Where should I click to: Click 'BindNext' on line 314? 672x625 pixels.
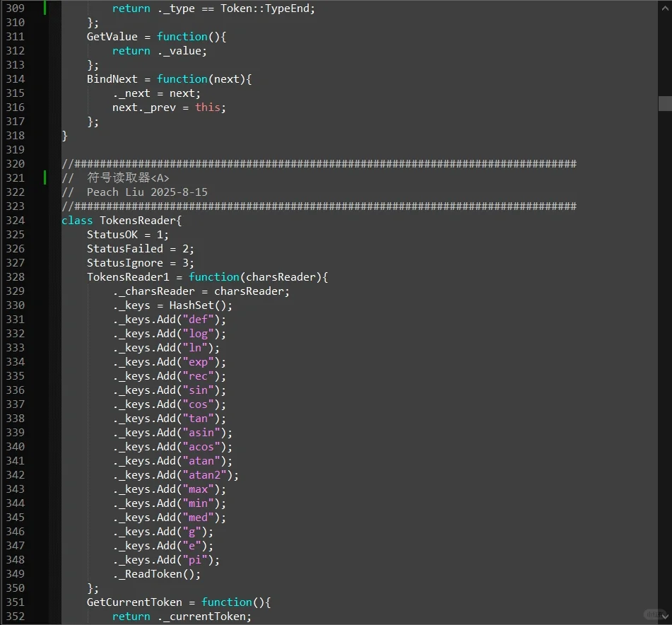112,79
